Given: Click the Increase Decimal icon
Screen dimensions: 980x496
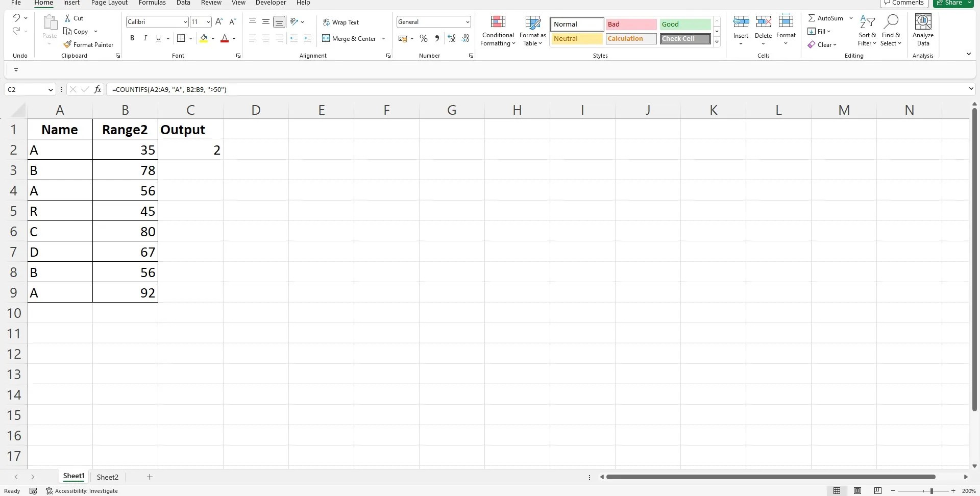Looking at the screenshot, I should (x=451, y=38).
